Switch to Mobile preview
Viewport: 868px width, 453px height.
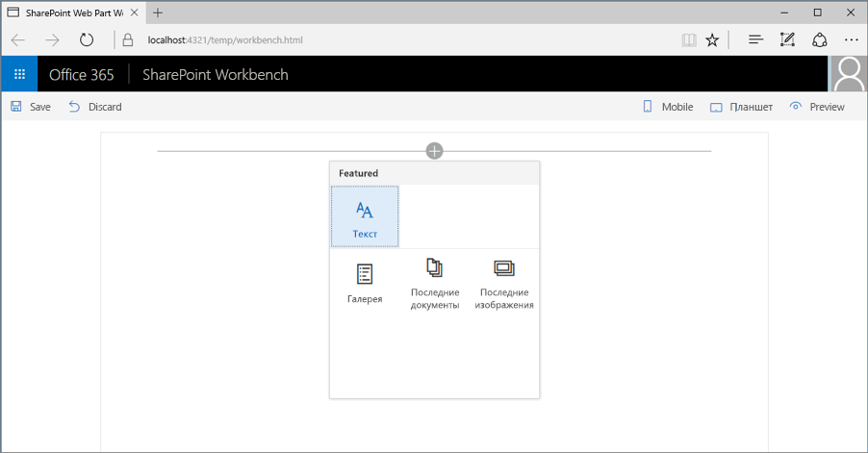[668, 107]
